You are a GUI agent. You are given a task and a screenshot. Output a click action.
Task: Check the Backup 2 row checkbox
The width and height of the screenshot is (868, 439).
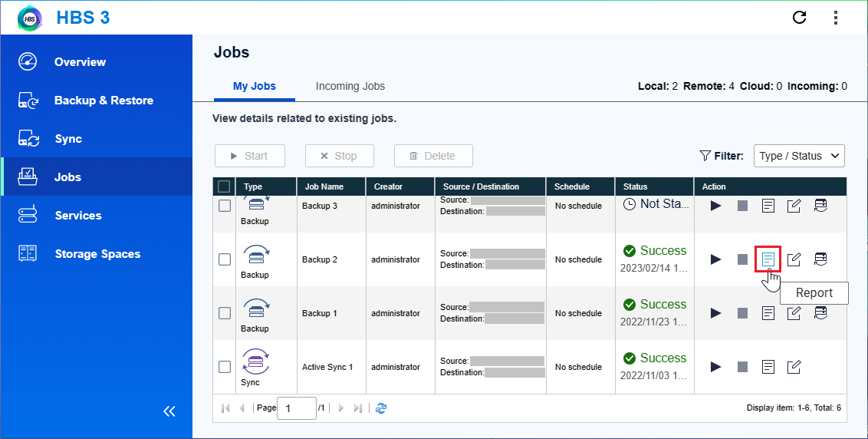pos(224,259)
